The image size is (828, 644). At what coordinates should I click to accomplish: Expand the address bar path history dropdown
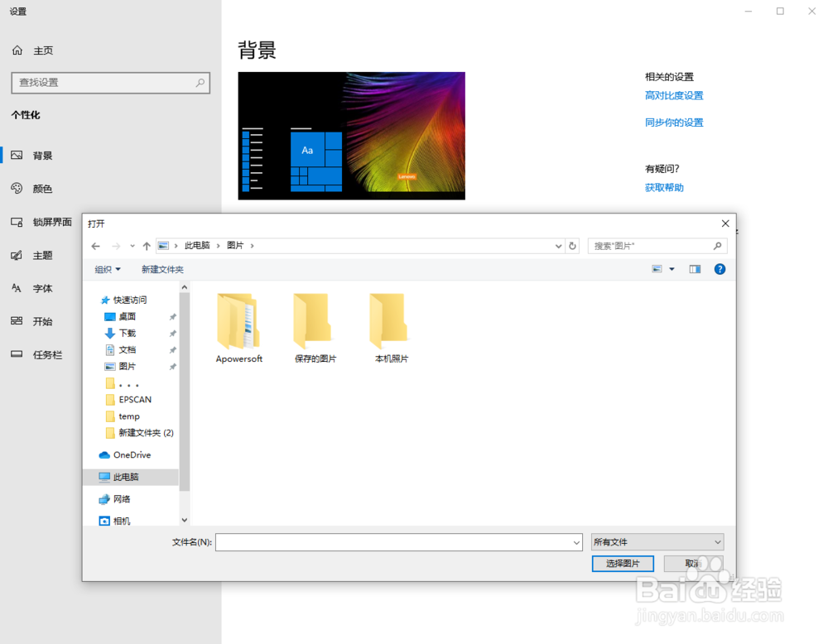tap(558, 246)
